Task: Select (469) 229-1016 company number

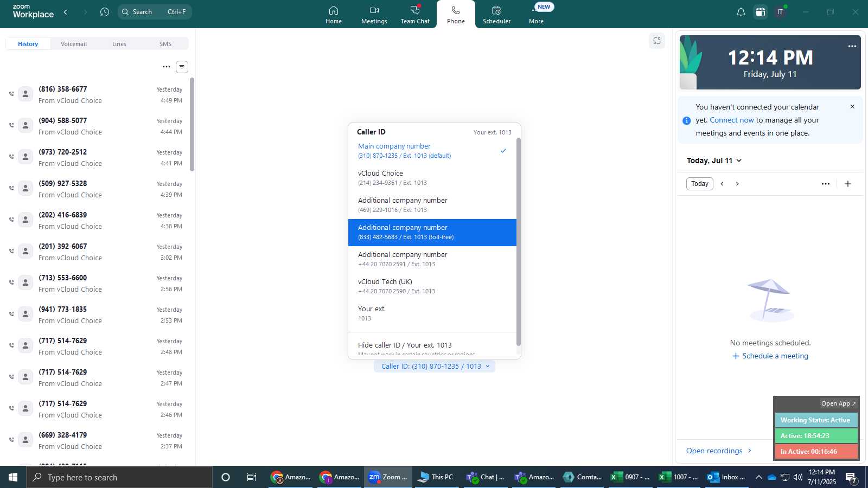Action: tap(432, 205)
